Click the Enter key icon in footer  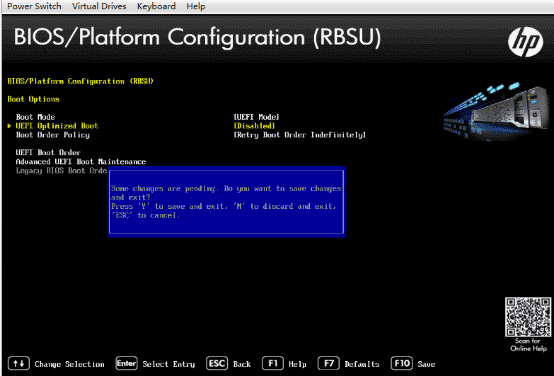point(126,363)
